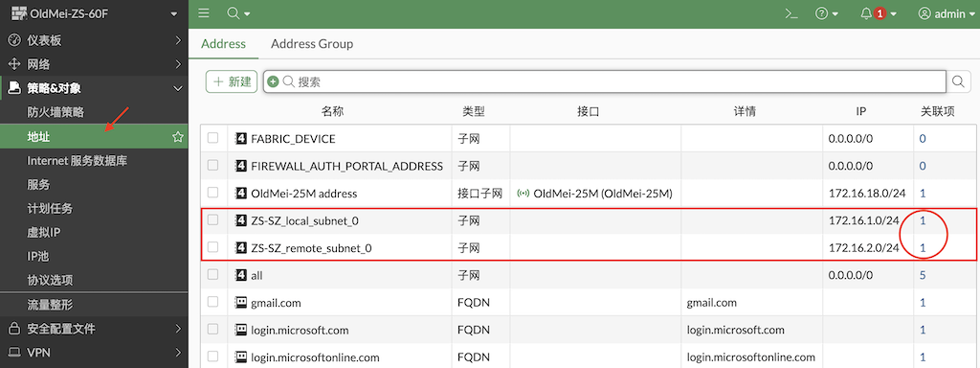This screenshot has width=980, height=368.
Task: Click the FABRIC_DEVICE IPv4 address icon
Action: coord(240,138)
